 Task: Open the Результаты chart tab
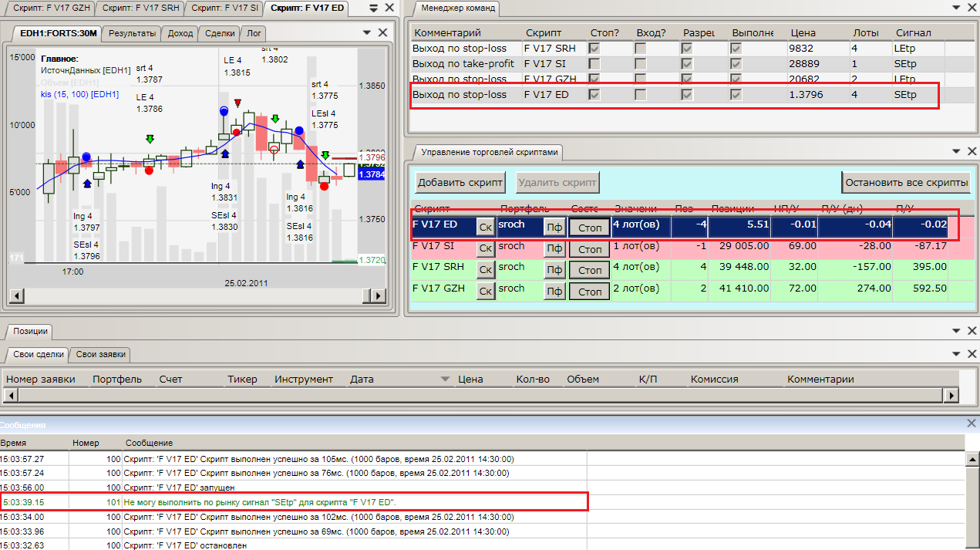click(132, 33)
